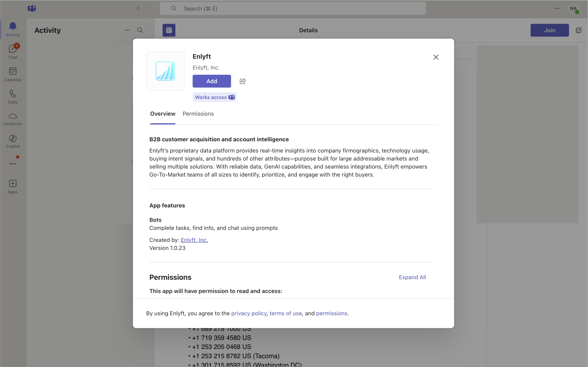Open OneDrive cloud icon in sidebar
Screen dimensions: 588x367
[13, 119]
